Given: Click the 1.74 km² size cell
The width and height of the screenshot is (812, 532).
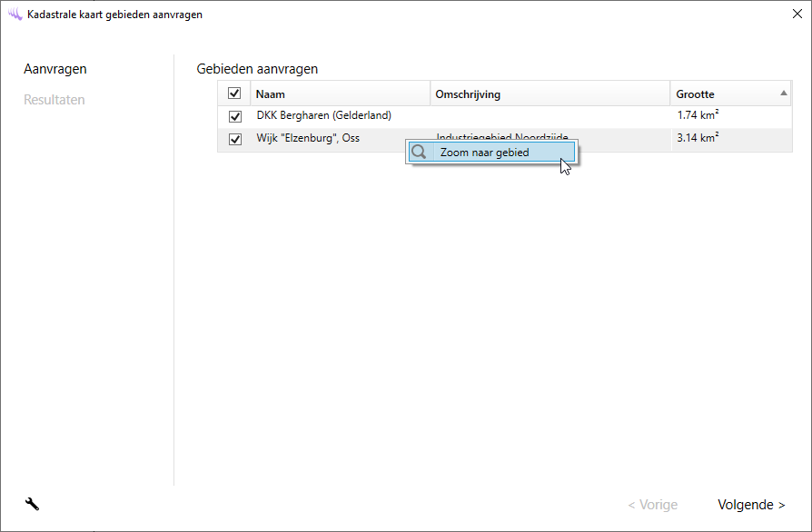Looking at the screenshot, I should coord(698,116).
